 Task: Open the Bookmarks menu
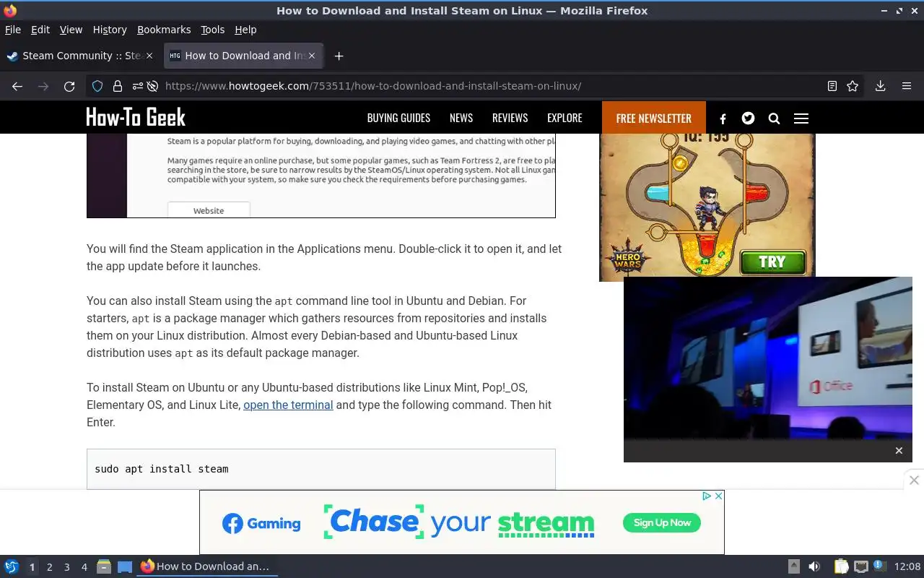pos(164,30)
